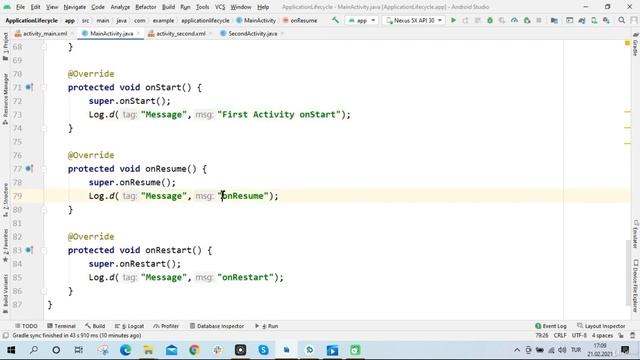Open the Build Variants side tab
Screen dimensions: 640x360
(5, 293)
